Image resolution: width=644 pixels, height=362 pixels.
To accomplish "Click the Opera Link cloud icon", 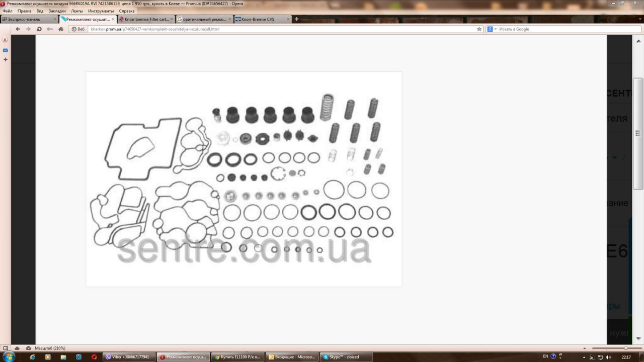I will (x=17, y=348).
